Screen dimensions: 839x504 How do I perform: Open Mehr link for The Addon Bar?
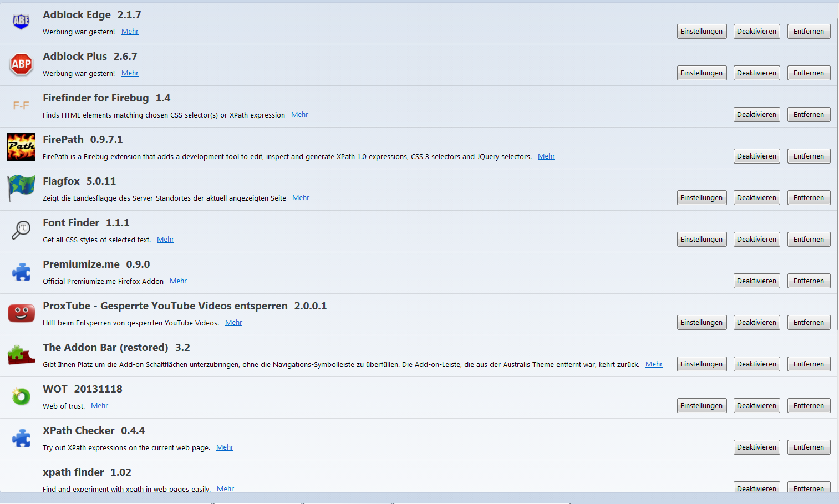point(654,364)
